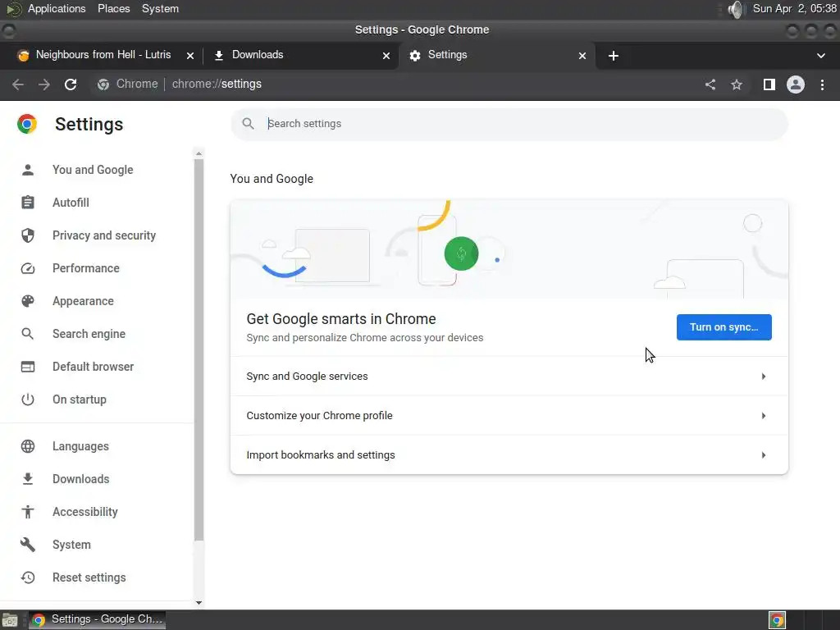Viewport: 840px width, 630px height.
Task: Click the Chrome logo beside Settings title
Action: coord(27,124)
